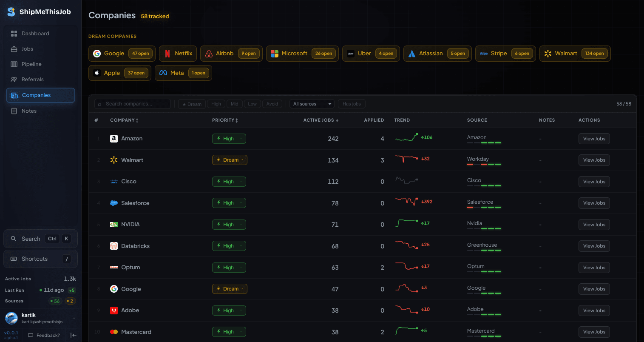Screen dimensions: 644x342
Task: View Jobs for Amazon
Action: [x=594, y=139]
